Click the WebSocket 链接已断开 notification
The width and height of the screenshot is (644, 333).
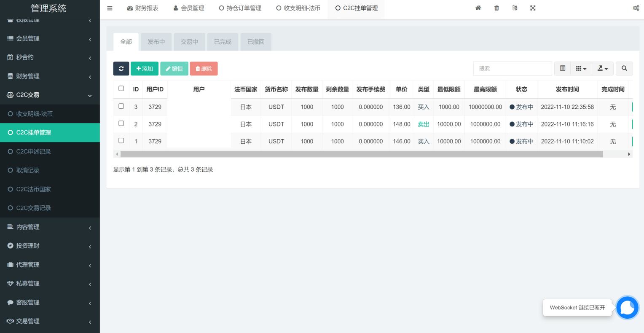577,308
